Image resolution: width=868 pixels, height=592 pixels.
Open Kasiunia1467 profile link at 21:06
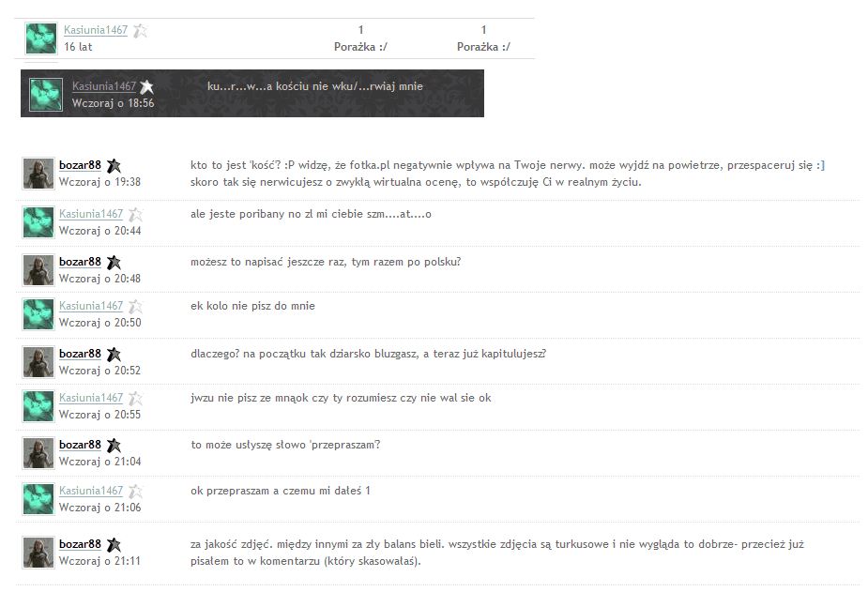pyautogui.click(x=91, y=491)
